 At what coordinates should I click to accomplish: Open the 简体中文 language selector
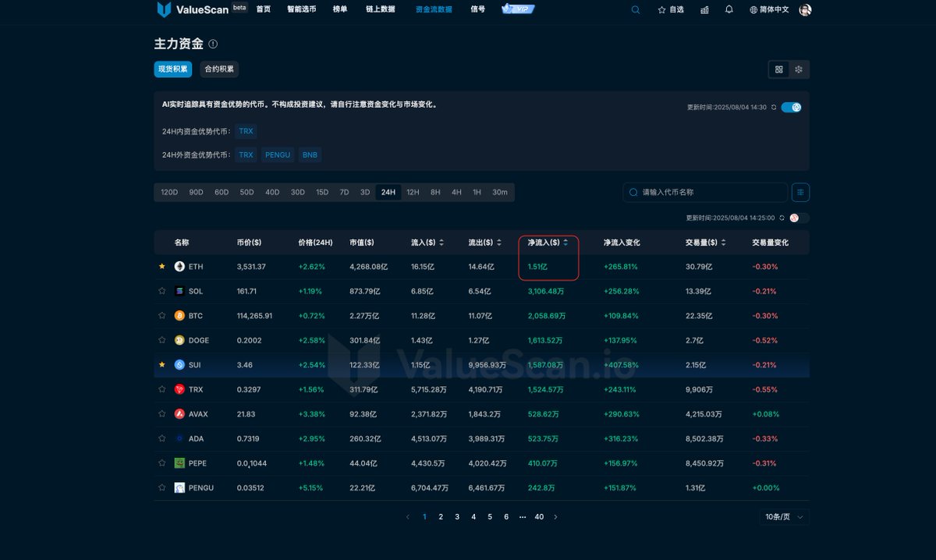[769, 10]
